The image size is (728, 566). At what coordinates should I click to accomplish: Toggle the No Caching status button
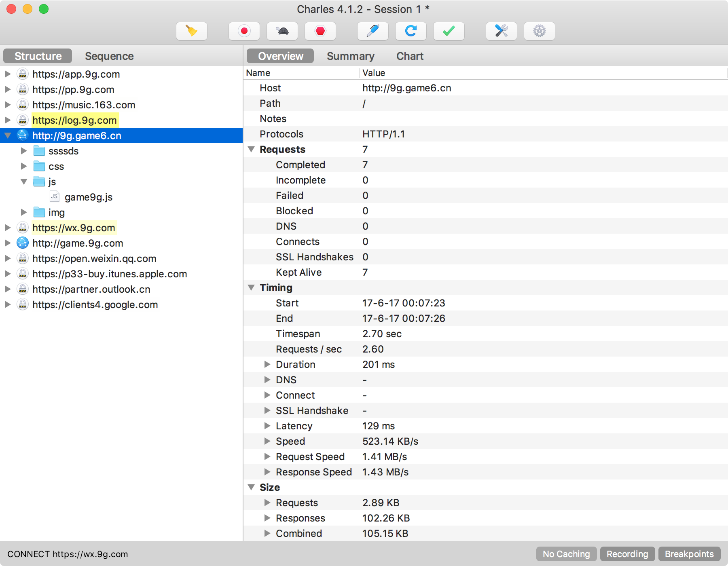coord(566,554)
